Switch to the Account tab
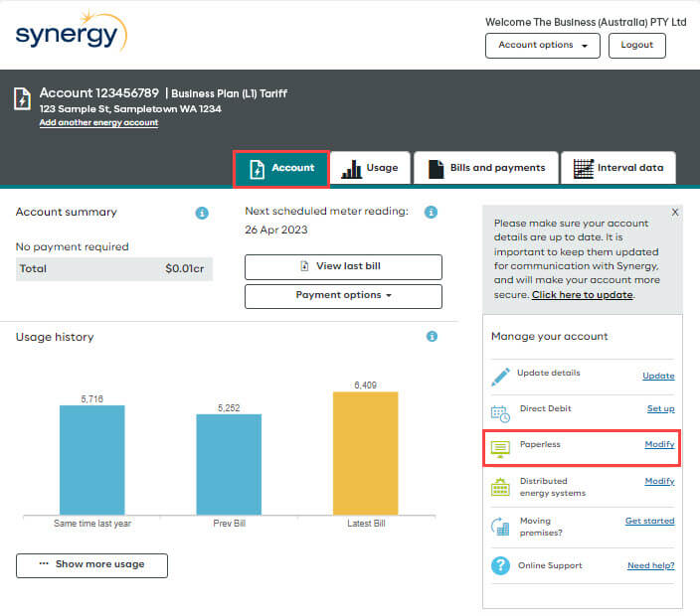 [x=281, y=169]
